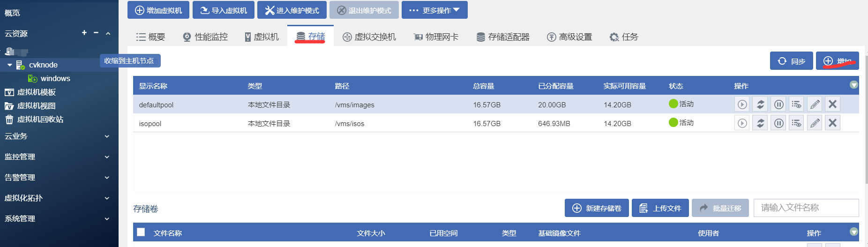Click the edit pencil icon for isopool
The height and width of the screenshot is (247, 868).
815,123
